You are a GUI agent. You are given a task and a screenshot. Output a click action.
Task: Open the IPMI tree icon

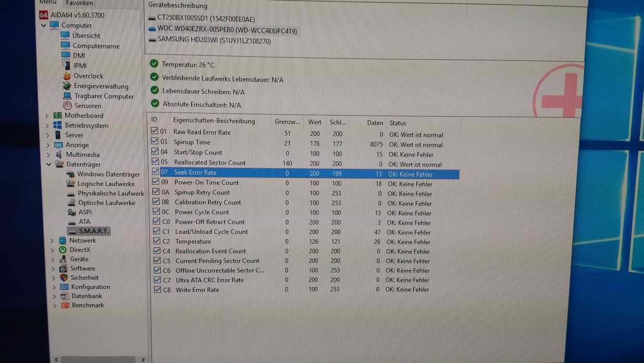(66, 65)
